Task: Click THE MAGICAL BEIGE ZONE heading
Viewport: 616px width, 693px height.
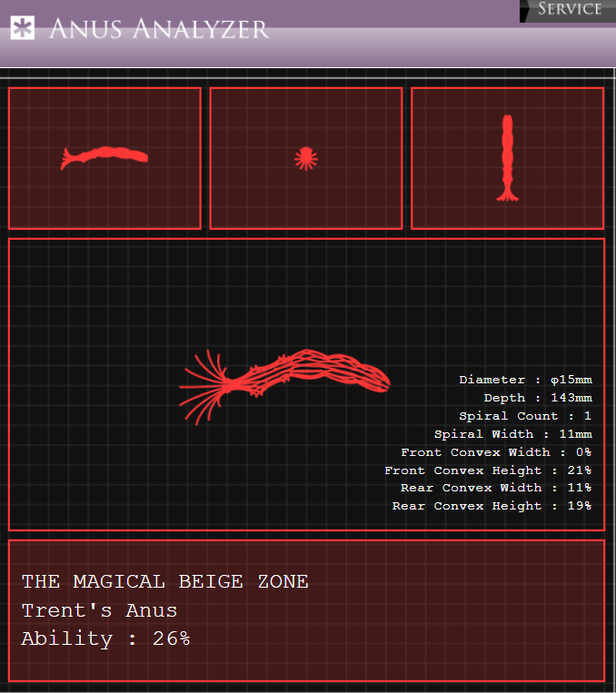Action: pos(165,581)
